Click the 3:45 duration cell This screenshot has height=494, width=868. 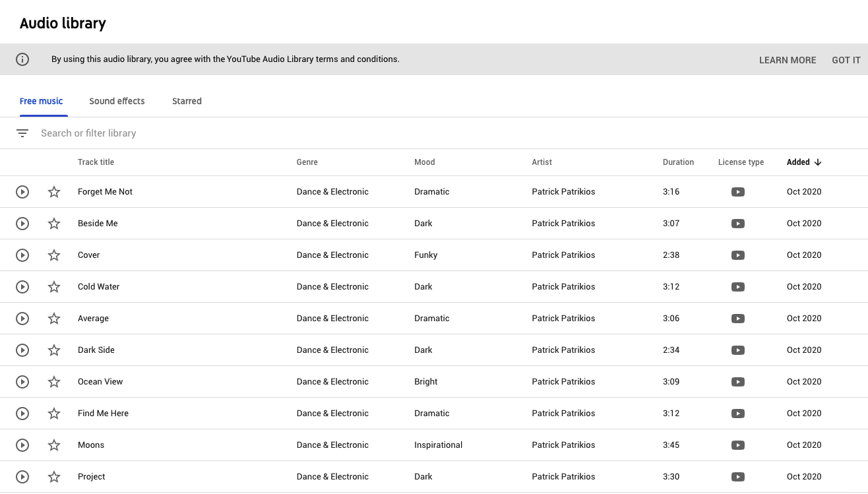pyautogui.click(x=671, y=445)
